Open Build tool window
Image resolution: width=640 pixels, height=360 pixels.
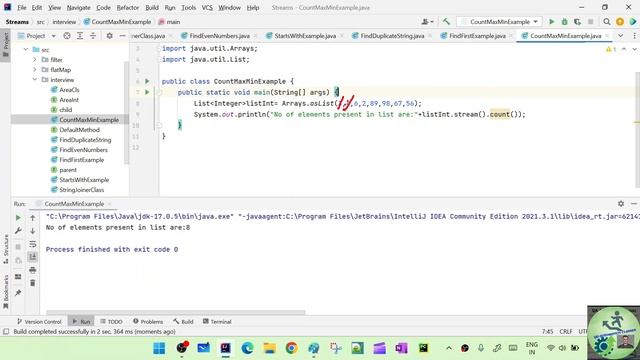183,322
